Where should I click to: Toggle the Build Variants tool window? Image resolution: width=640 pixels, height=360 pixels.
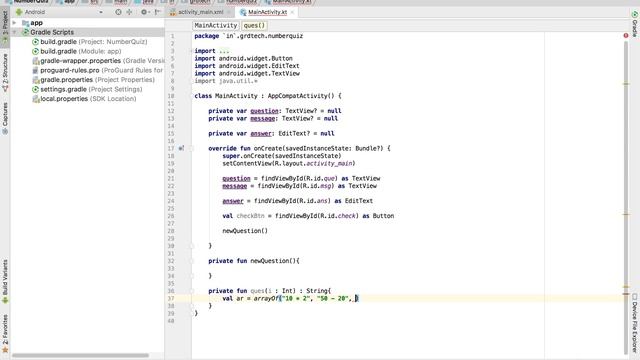tap(5, 282)
